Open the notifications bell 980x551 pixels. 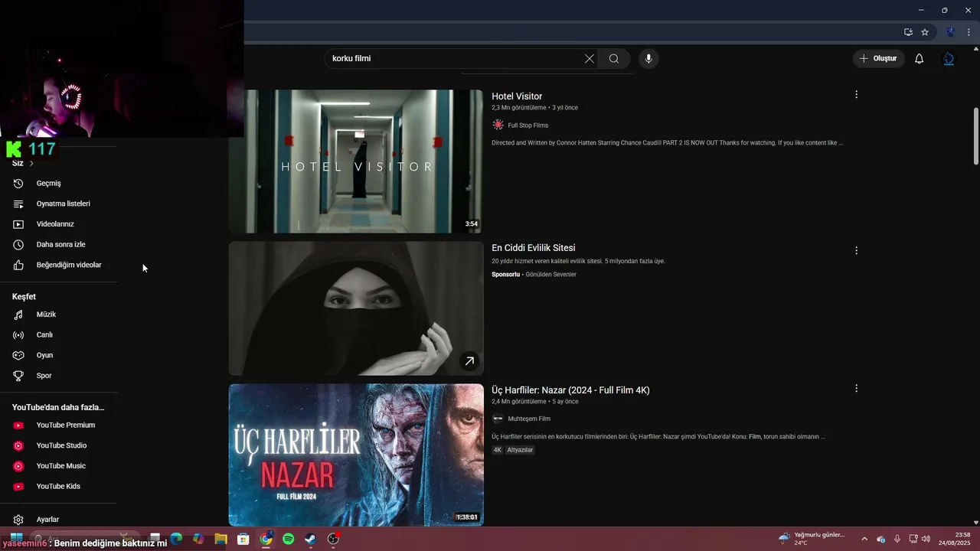920,59
